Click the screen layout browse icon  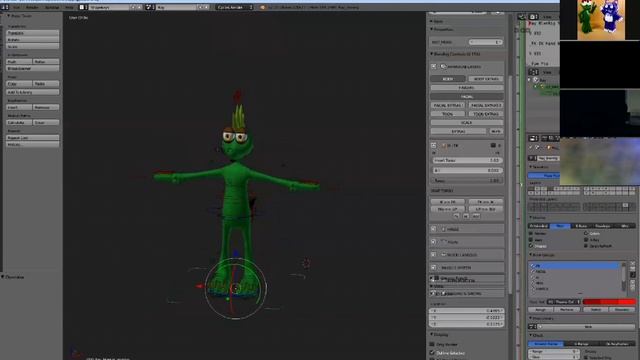coord(83,7)
